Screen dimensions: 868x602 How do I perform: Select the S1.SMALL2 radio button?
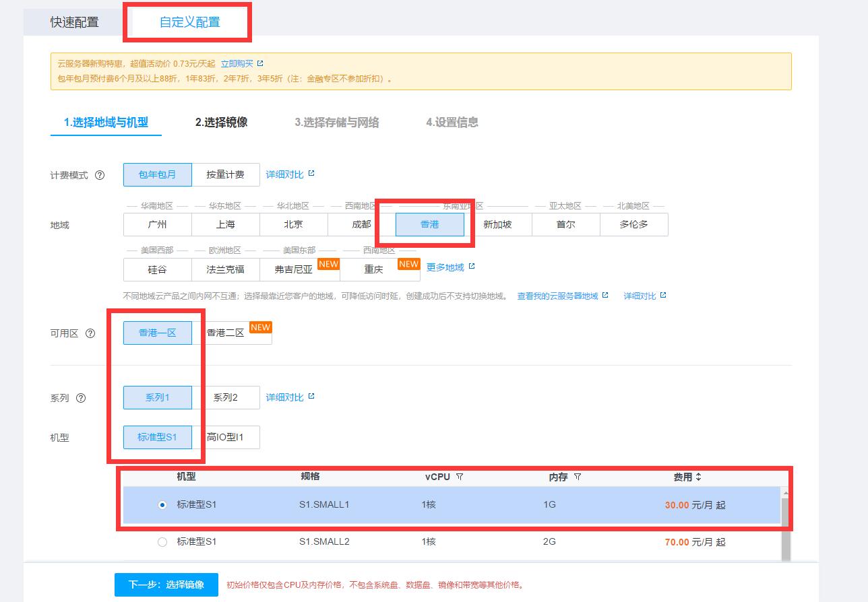[162, 542]
